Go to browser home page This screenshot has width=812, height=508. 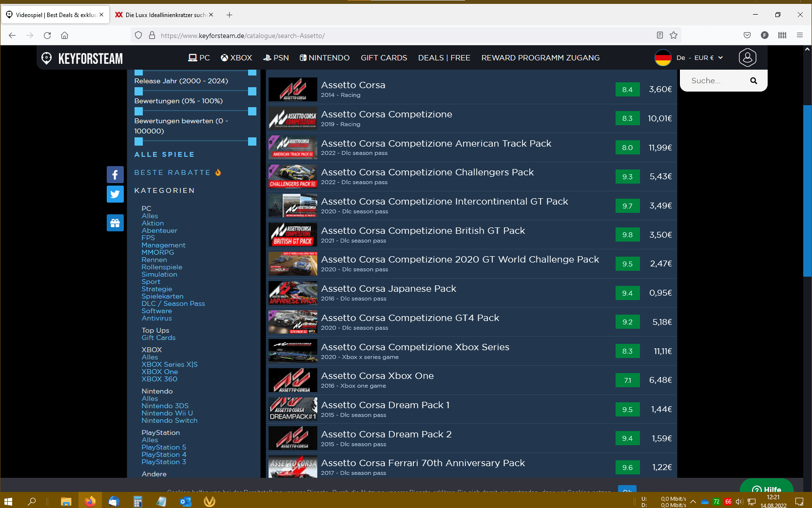point(64,35)
